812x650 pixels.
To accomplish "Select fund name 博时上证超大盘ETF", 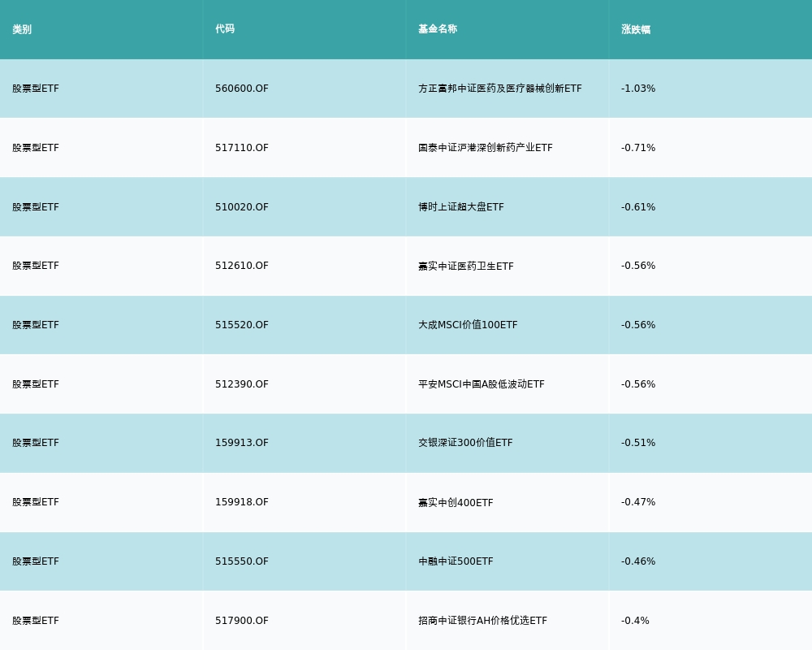I will [461, 207].
